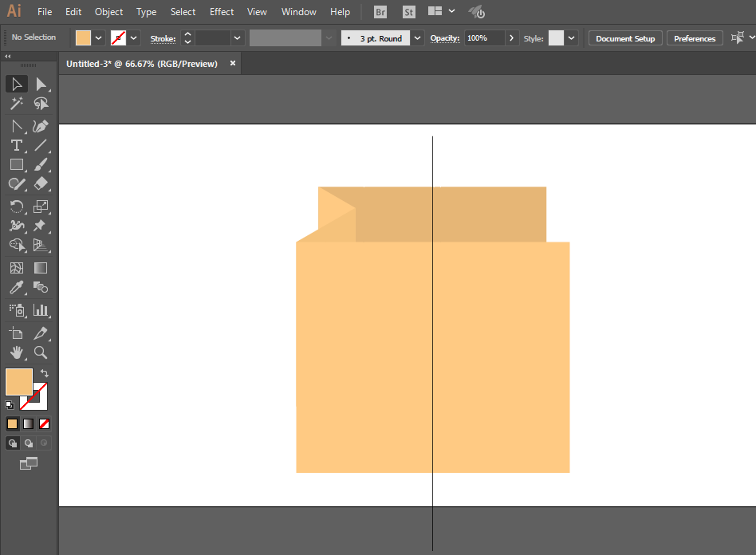Open the 3 pt. Round brush dropdown
The image size is (756, 555).
pos(417,38)
